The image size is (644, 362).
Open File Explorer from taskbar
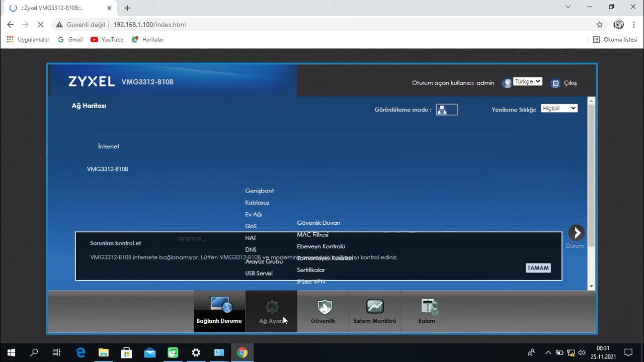coord(103,353)
